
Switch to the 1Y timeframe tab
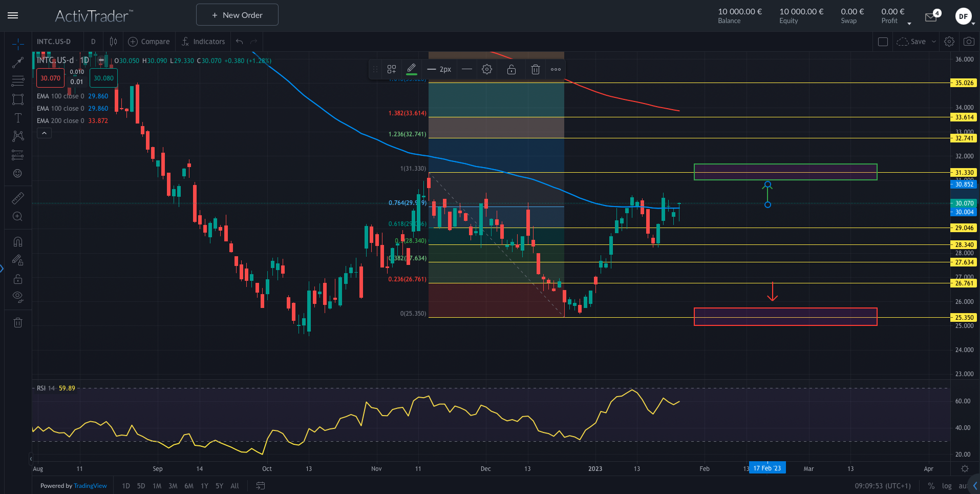click(204, 485)
